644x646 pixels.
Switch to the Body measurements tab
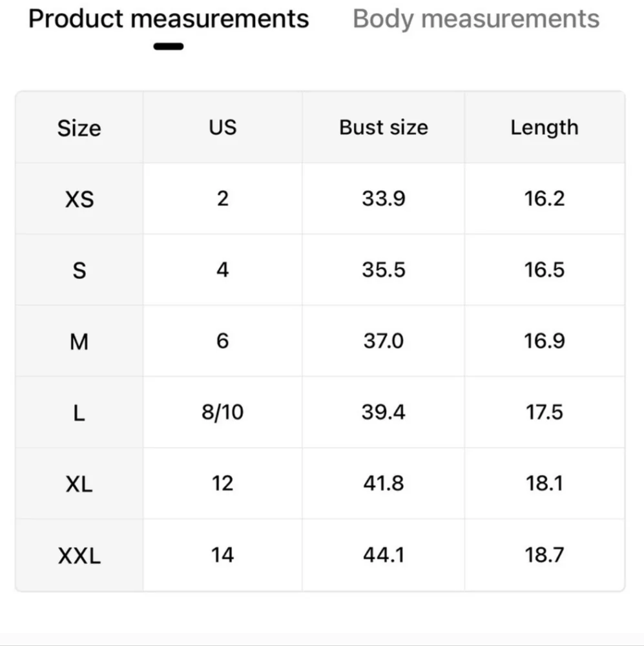(x=476, y=19)
